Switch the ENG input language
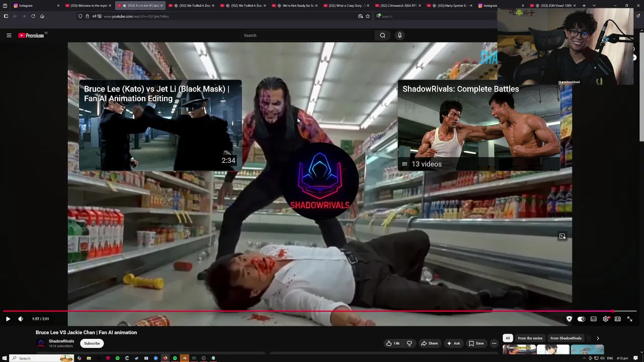Viewport: 644px width, 362px height. (x=610, y=358)
